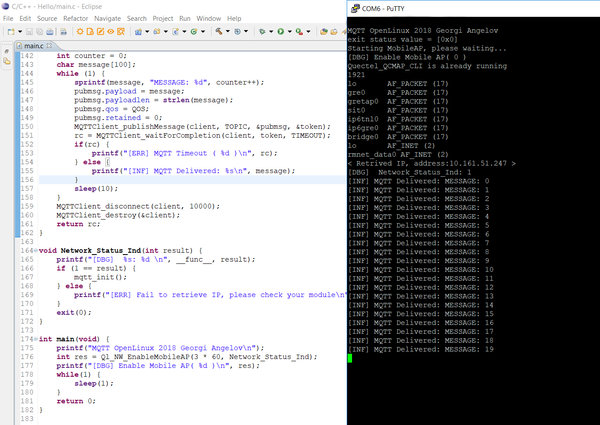Click 'sleep(10);' on line 157
600x425 pixels.
tap(96, 189)
